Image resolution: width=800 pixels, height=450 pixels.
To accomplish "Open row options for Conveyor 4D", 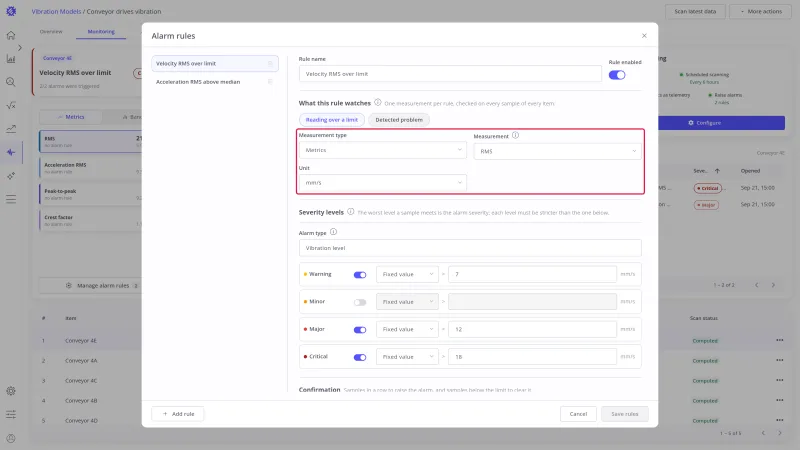I will (x=779, y=420).
